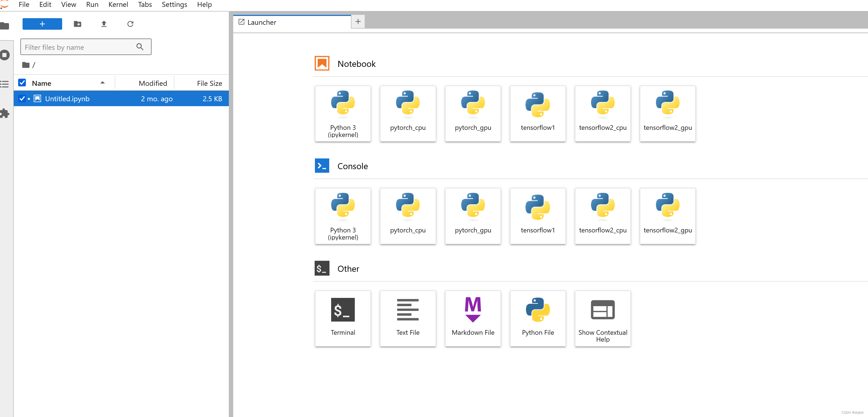Start a tensorflow2_gpu console
868x417 pixels.
pyautogui.click(x=668, y=216)
